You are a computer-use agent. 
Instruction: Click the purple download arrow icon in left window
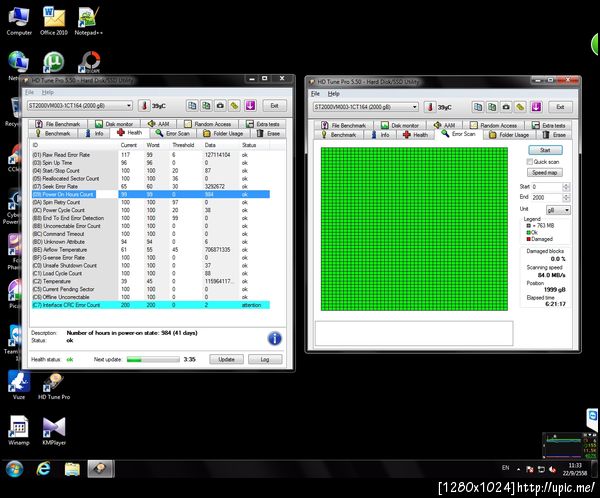point(250,106)
